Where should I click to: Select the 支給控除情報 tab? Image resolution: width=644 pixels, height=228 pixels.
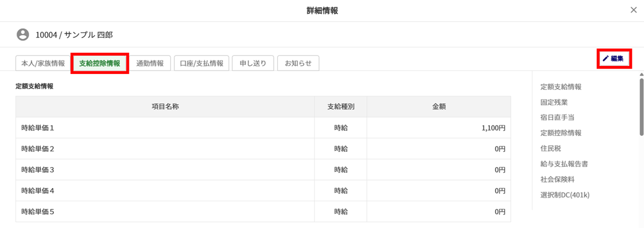[x=100, y=63]
